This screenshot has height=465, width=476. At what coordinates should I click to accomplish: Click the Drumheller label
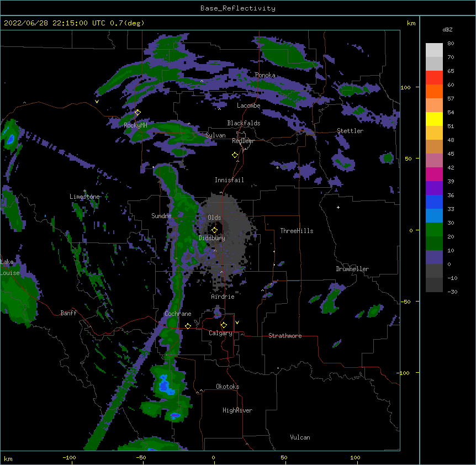pyautogui.click(x=352, y=269)
